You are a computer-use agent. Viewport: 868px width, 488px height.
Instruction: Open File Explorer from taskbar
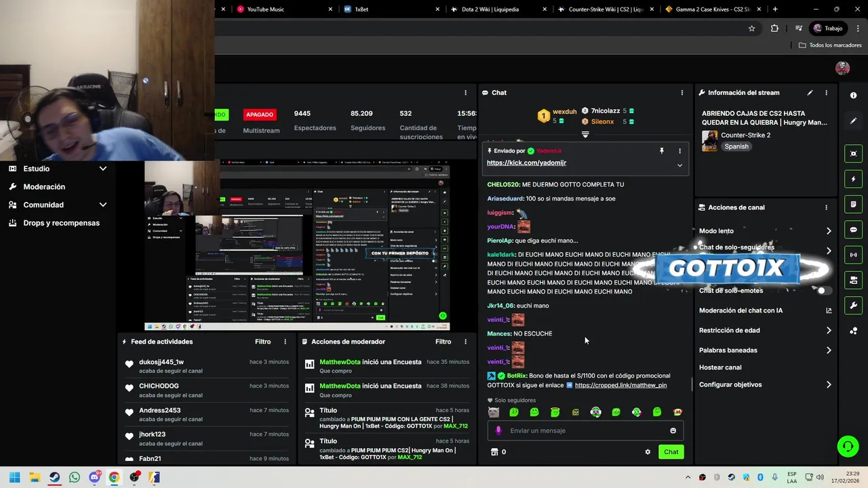35,477
